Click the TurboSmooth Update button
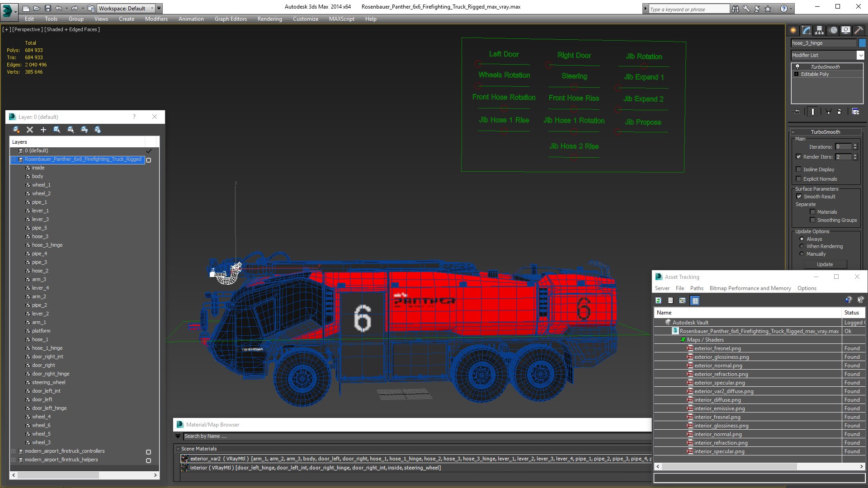Viewport: 868px width, 488px height. (825, 264)
